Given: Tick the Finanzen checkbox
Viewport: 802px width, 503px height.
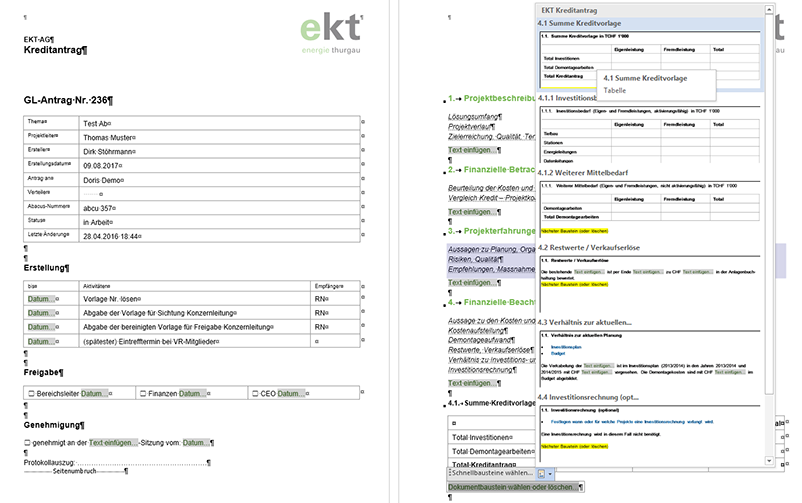Looking at the screenshot, I should [x=143, y=393].
